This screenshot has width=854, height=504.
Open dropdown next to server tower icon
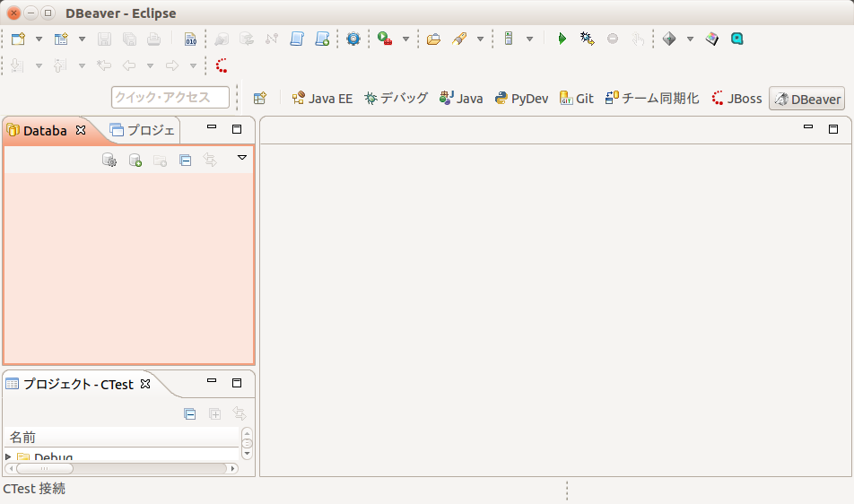click(529, 39)
